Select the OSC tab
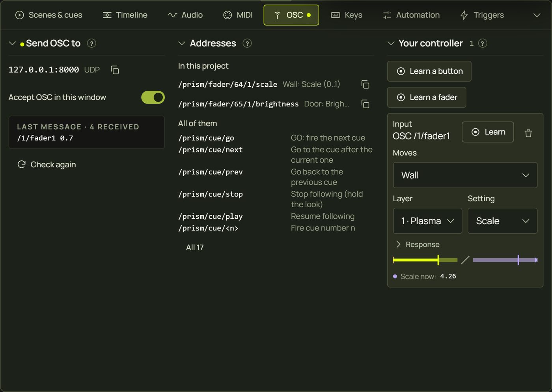Viewport: 552px width, 392px height. [x=291, y=15]
